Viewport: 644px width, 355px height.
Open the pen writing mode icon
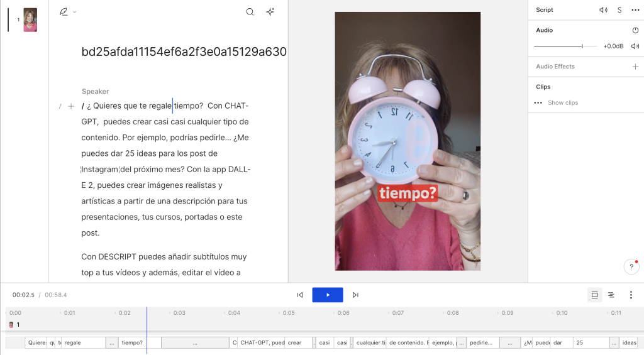pyautogui.click(x=64, y=12)
